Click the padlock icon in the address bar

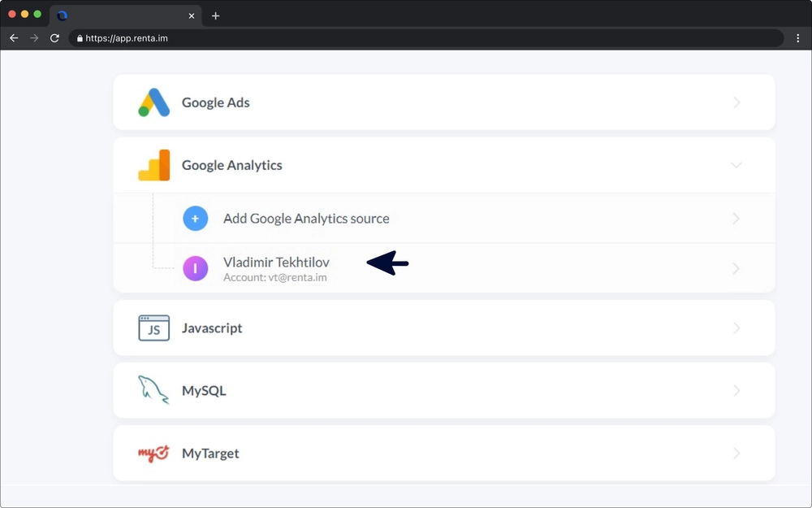(80, 38)
